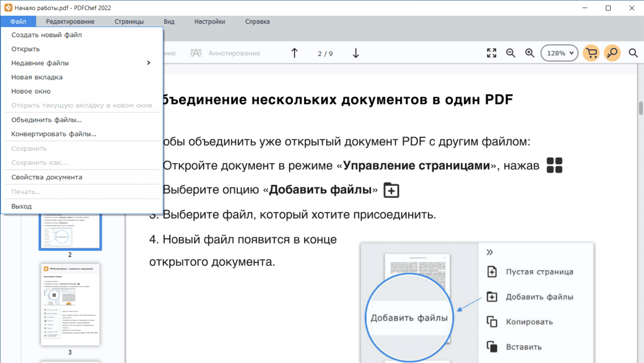Go to previous page with up arrow

coord(294,53)
